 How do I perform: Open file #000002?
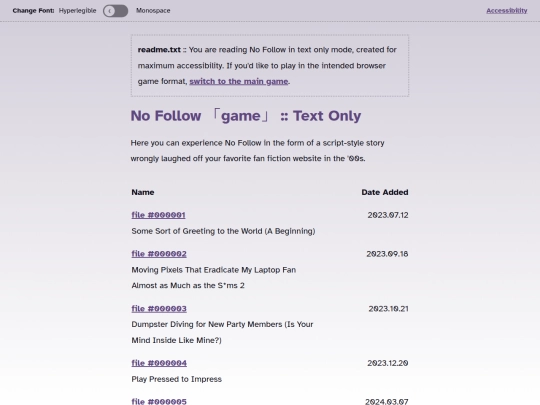pos(159,254)
